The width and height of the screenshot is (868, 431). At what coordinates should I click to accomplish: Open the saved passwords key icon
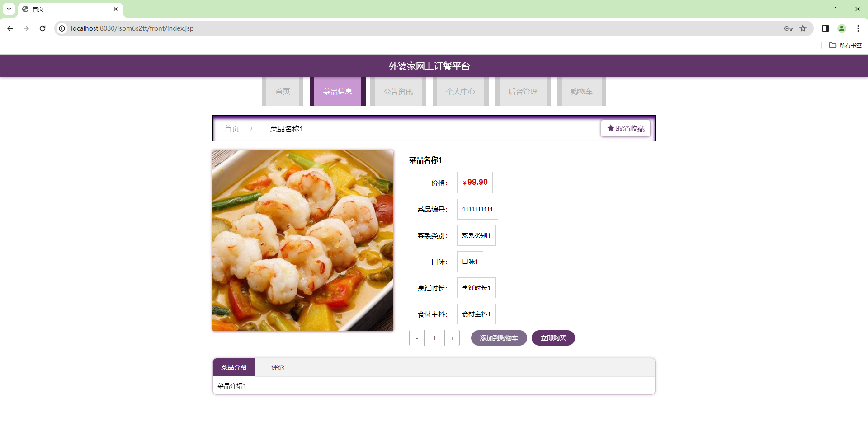click(788, 28)
